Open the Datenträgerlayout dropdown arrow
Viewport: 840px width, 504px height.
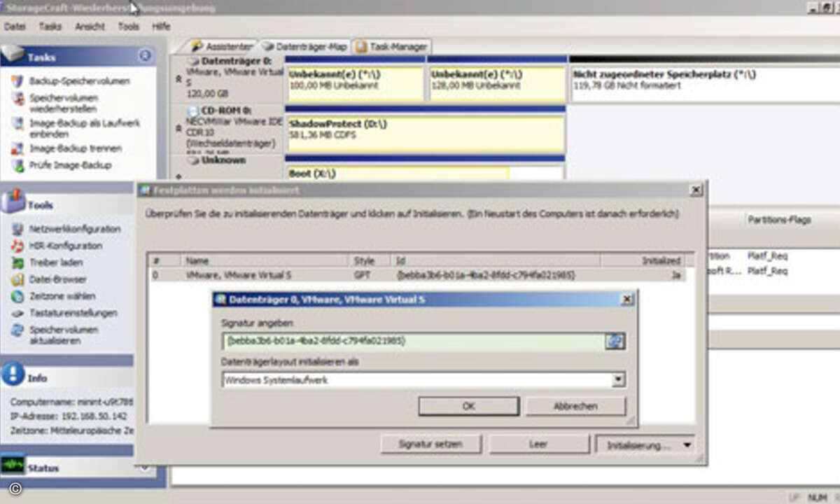tap(617, 380)
